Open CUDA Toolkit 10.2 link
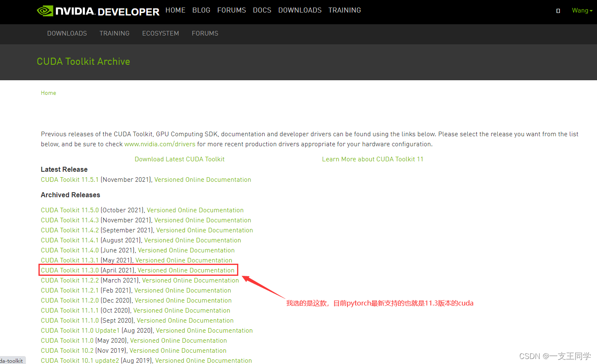This screenshot has height=364, width=597. 67,351
